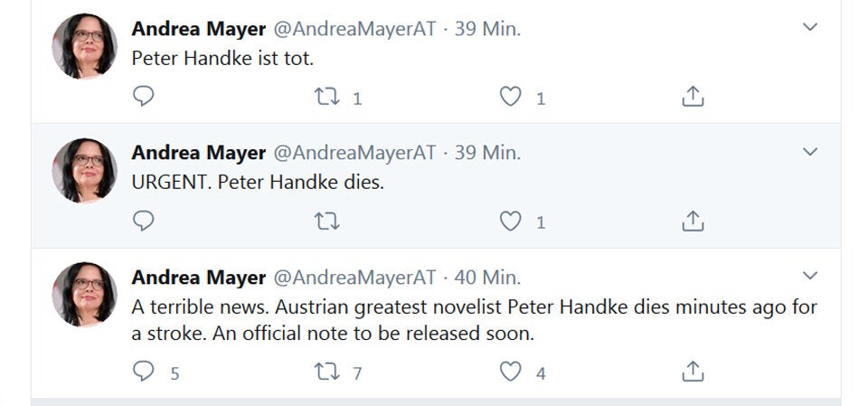The image size is (868, 406).
Task: Retweet the "URGENT. Peter Handke dies." tweet
Action: [324, 221]
